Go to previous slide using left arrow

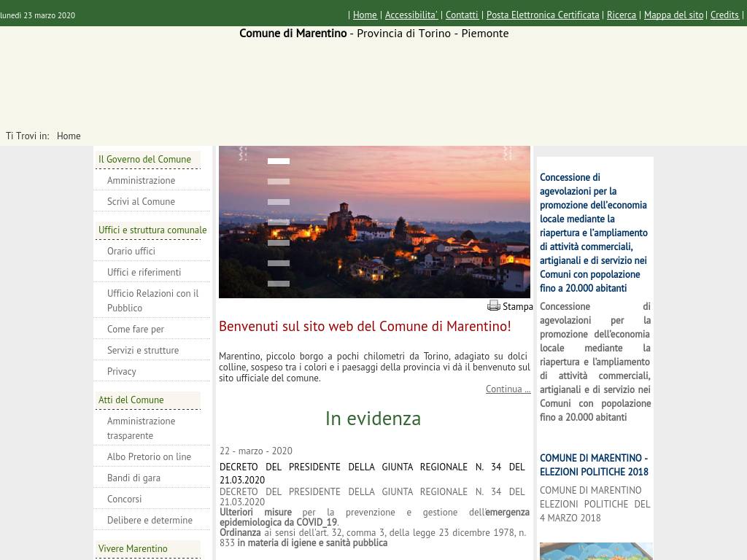[x=243, y=153]
